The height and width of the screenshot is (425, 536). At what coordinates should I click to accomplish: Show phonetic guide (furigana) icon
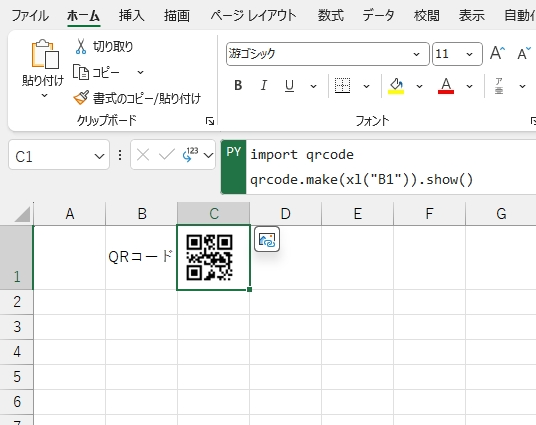click(x=499, y=85)
